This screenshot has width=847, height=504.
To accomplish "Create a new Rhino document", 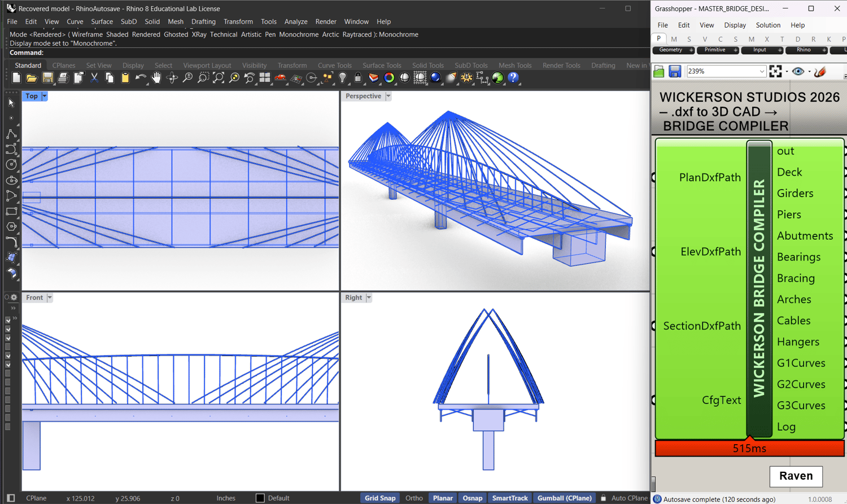I will [16, 78].
